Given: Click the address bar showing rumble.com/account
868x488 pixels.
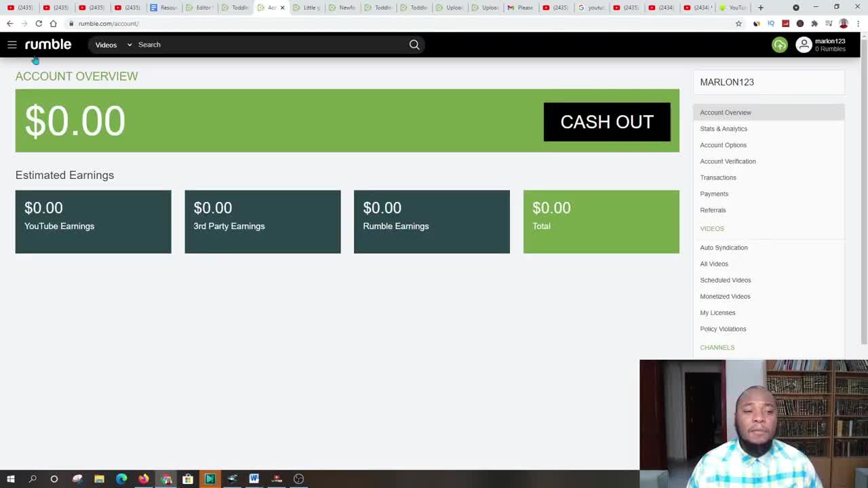Looking at the screenshot, I should [400, 24].
